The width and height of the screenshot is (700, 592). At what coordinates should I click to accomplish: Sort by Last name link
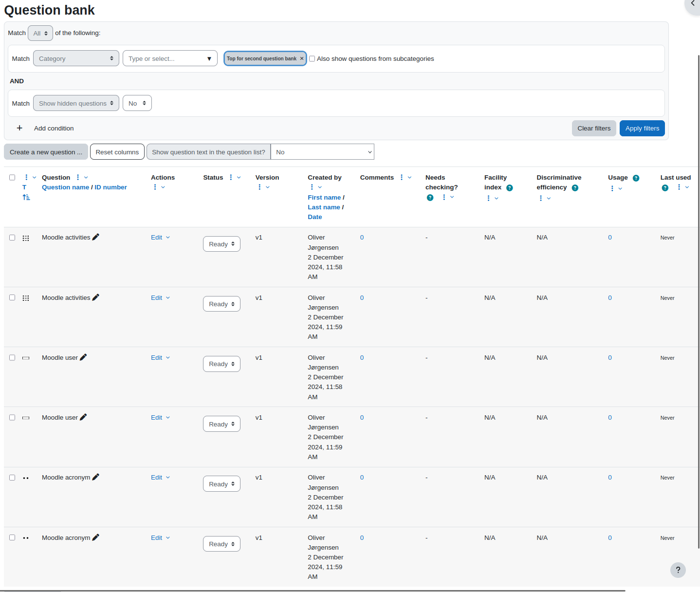point(324,207)
